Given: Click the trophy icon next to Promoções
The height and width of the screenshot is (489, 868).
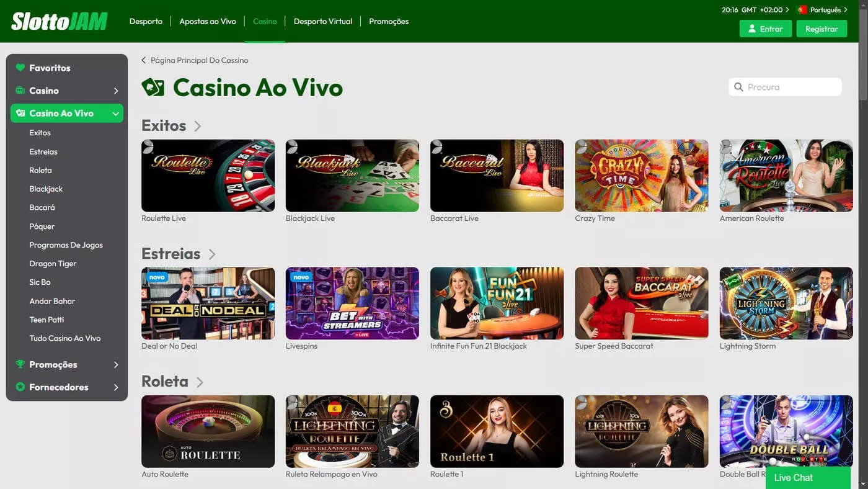Looking at the screenshot, I should (x=20, y=364).
